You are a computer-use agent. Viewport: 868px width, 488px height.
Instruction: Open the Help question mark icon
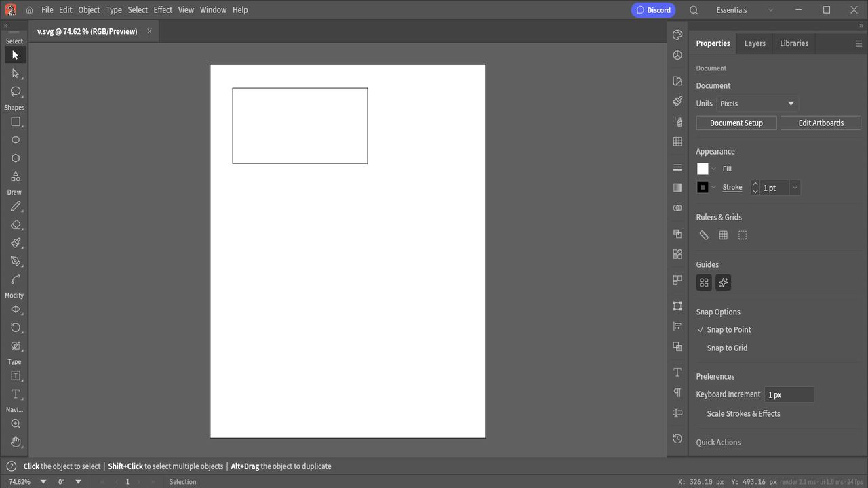point(11,466)
